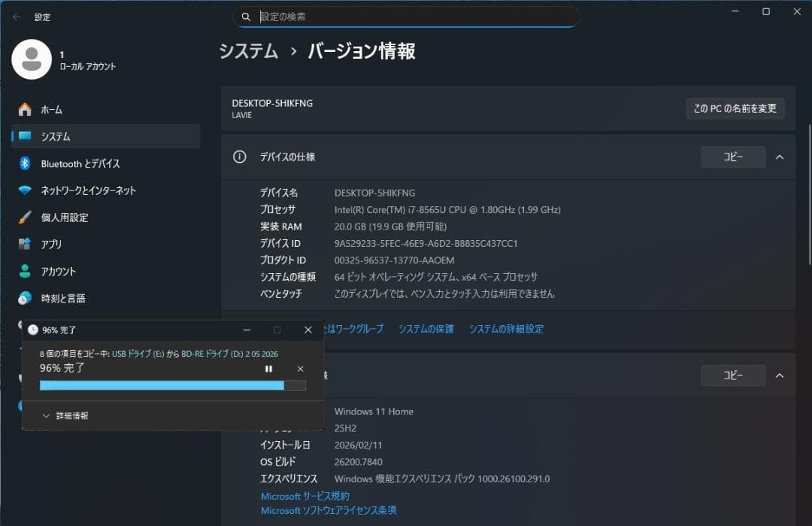Open システムの詳細設定 link

(x=506, y=329)
